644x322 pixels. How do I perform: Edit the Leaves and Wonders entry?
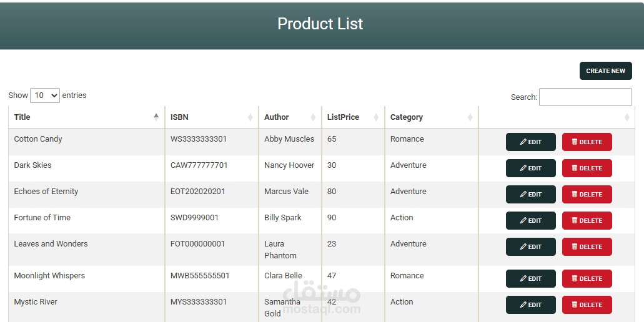[x=531, y=247]
